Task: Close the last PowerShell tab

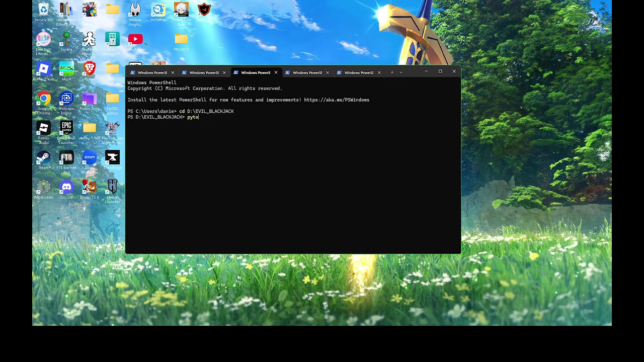Action: [x=379, y=72]
